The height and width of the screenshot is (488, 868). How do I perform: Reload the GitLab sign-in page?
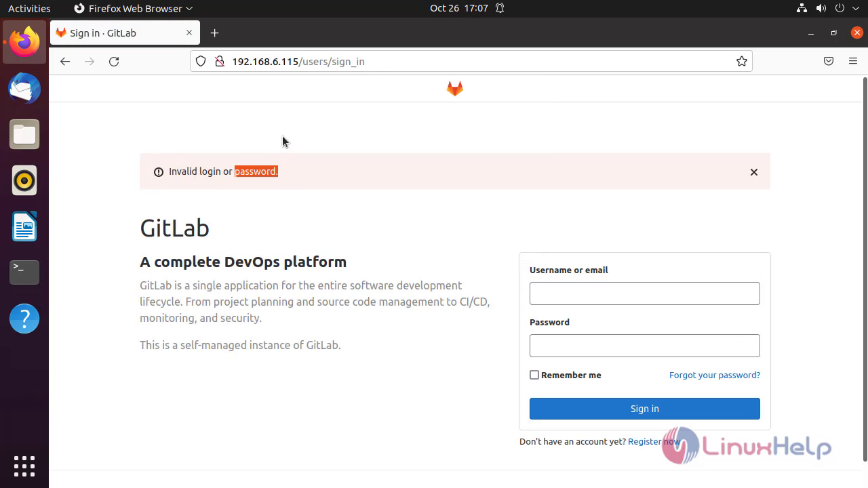(x=114, y=61)
